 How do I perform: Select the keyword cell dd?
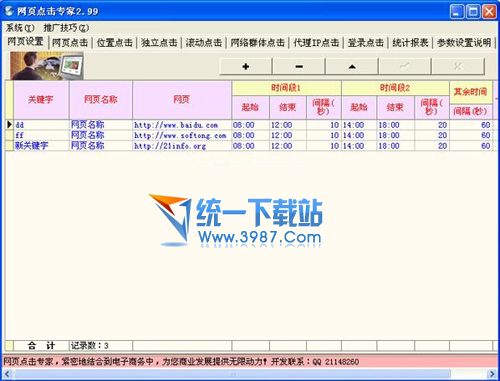(x=41, y=125)
